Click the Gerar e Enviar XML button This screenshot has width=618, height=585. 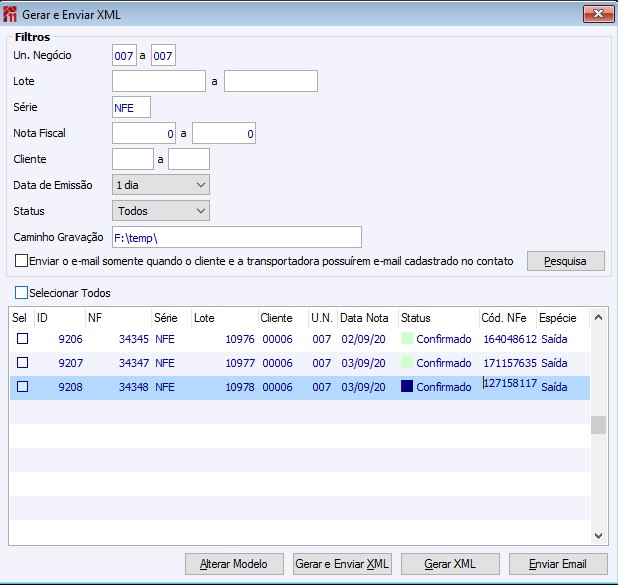tap(342, 564)
